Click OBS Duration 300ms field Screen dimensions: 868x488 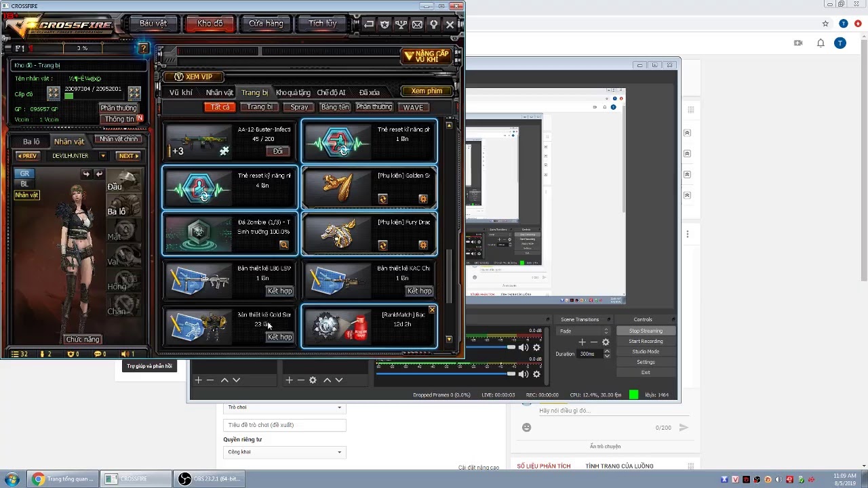pos(589,354)
